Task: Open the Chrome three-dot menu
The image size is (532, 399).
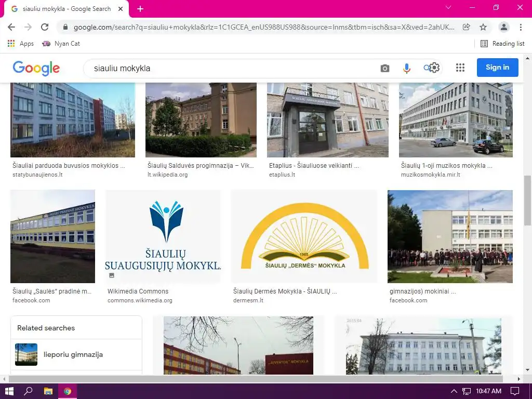Action: (x=521, y=27)
